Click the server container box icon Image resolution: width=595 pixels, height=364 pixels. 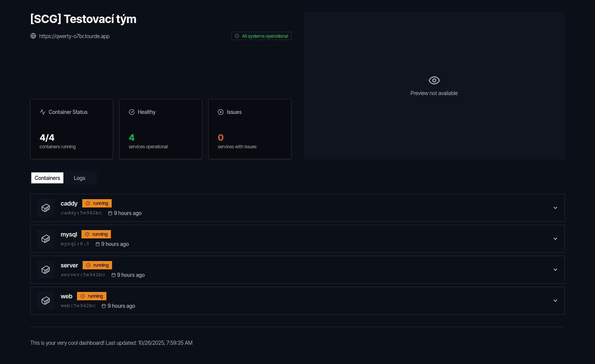click(x=46, y=270)
